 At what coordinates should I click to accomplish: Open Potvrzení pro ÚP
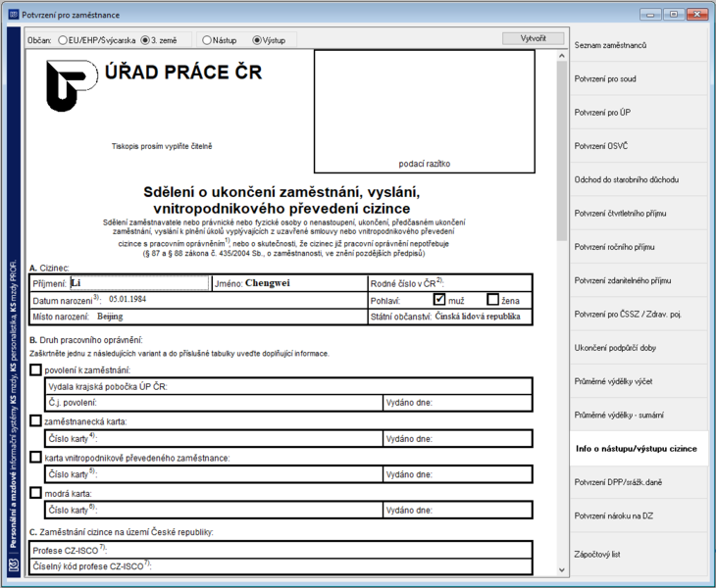coord(639,113)
